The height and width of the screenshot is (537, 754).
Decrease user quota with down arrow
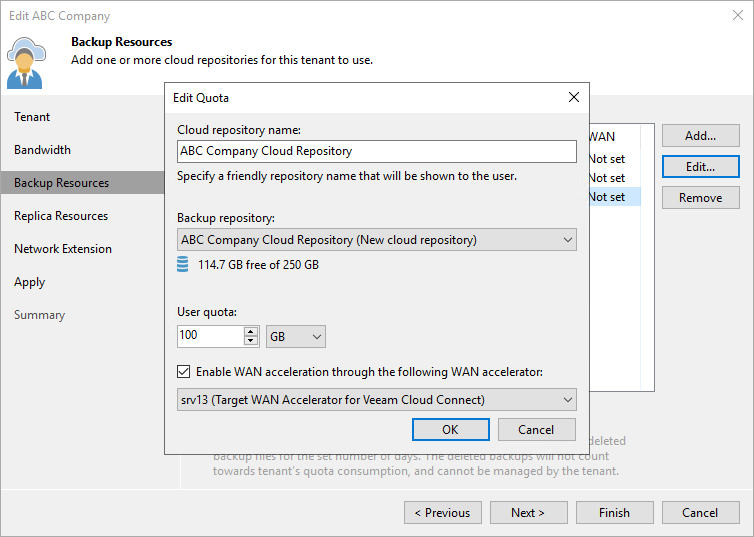(x=251, y=341)
